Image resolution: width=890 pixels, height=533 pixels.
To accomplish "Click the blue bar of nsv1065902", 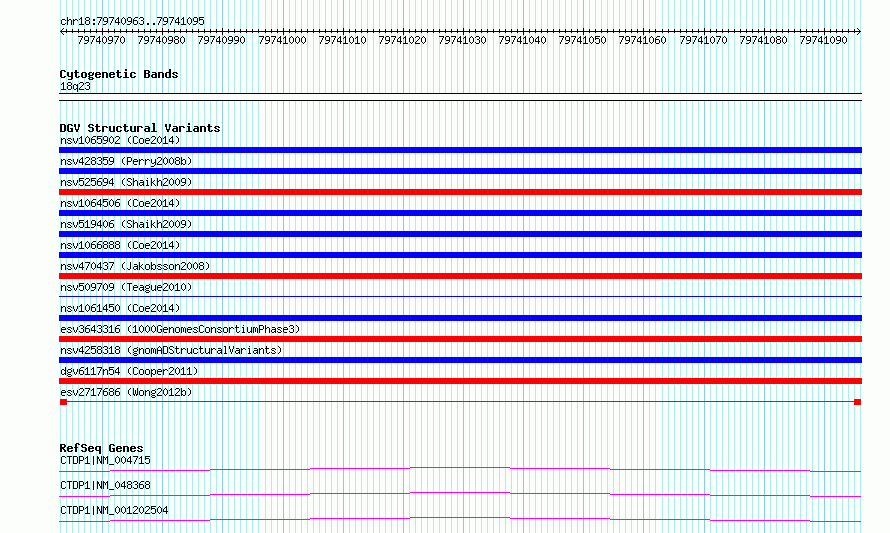I will pos(460,150).
